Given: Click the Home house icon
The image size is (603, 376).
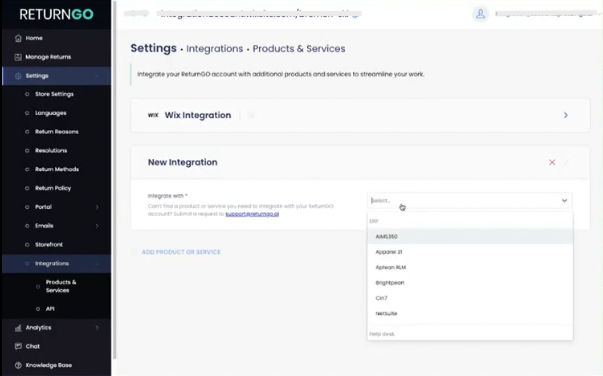Looking at the screenshot, I should pos(18,38).
